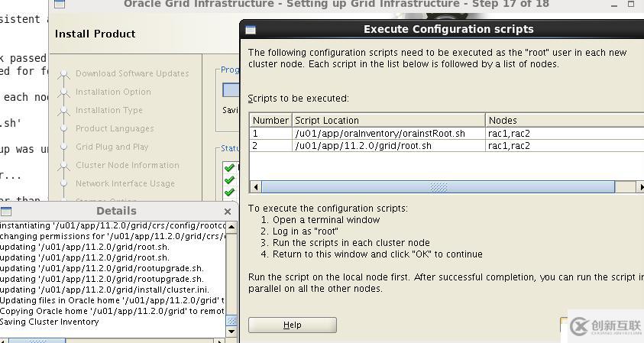Click the Details window title bar
Screen dimensions: 644x343
(116, 211)
